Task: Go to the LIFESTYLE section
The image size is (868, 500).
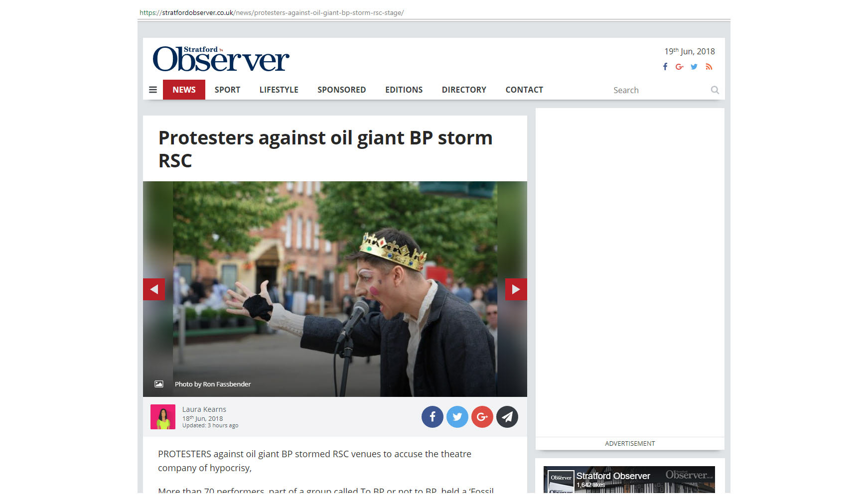Action: (279, 90)
